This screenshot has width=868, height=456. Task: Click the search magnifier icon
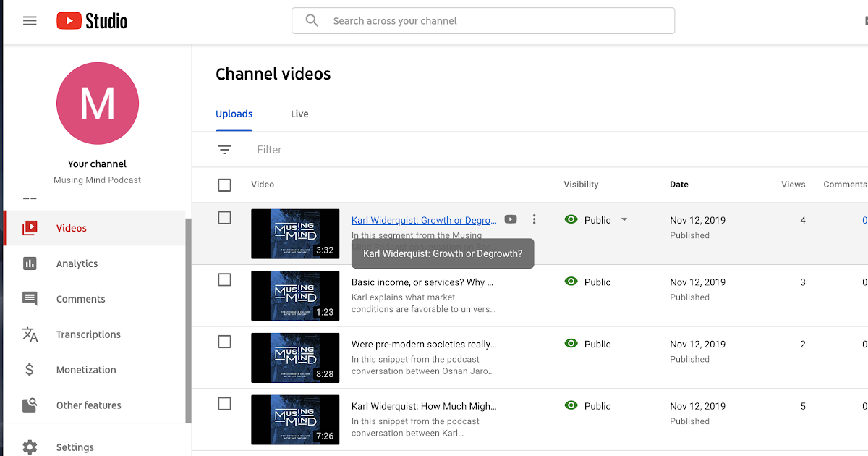312,21
